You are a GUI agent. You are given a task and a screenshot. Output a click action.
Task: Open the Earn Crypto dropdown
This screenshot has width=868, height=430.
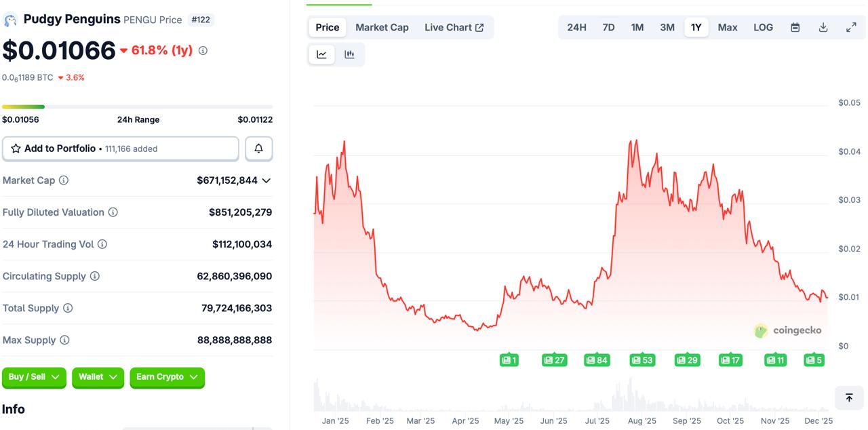coord(167,377)
